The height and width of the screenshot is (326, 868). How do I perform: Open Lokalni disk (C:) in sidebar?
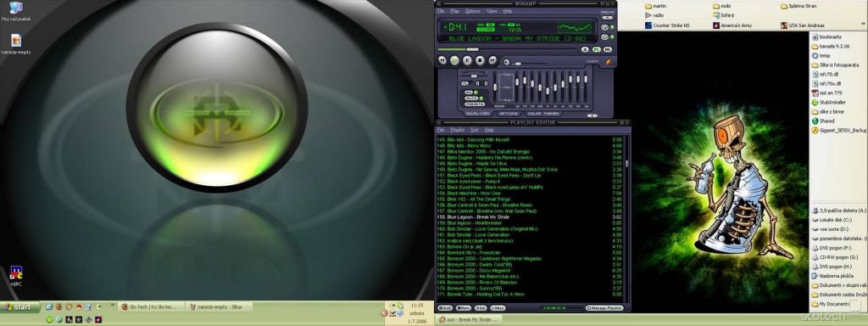point(832,220)
